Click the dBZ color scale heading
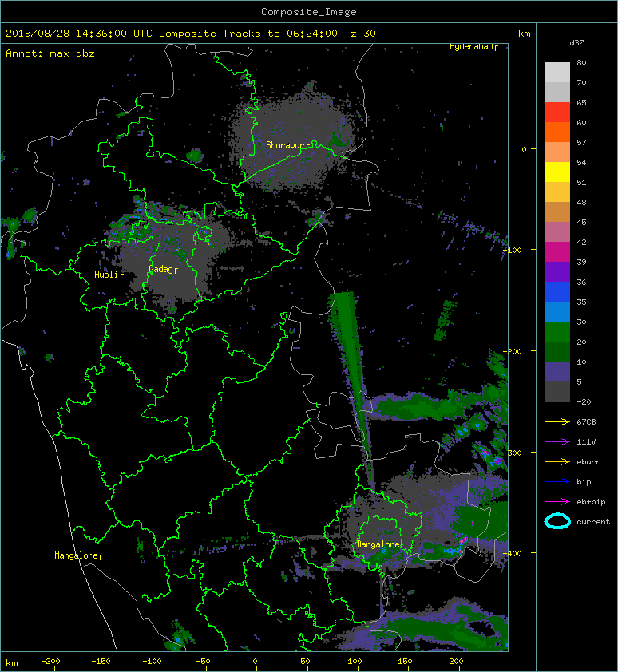 [576, 43]
